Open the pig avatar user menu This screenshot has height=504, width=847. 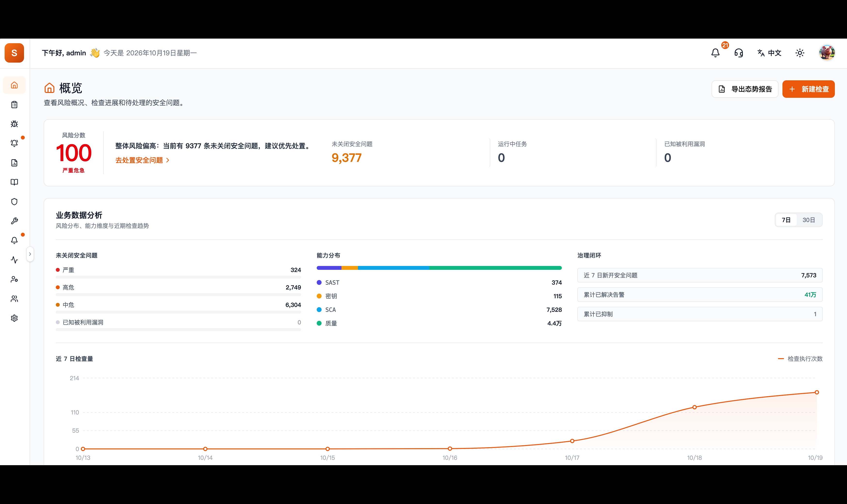[827, 53]
